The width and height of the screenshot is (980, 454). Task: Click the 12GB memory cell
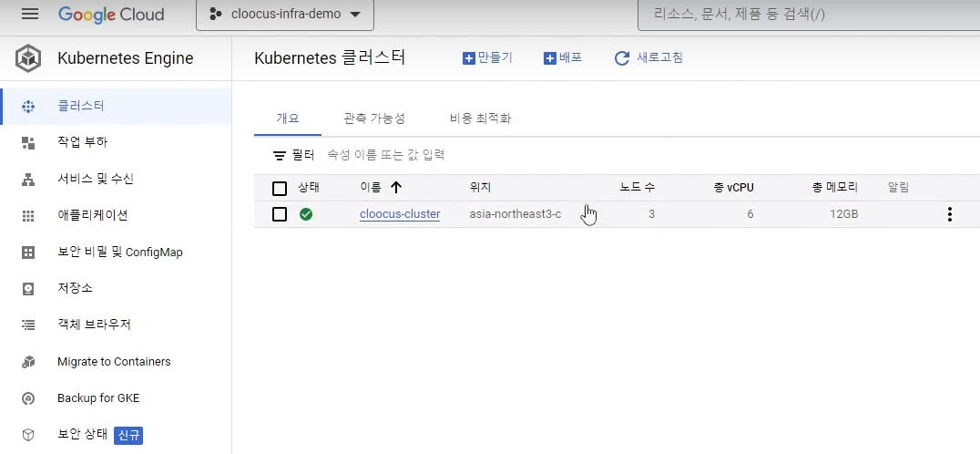tap(843, 214)
